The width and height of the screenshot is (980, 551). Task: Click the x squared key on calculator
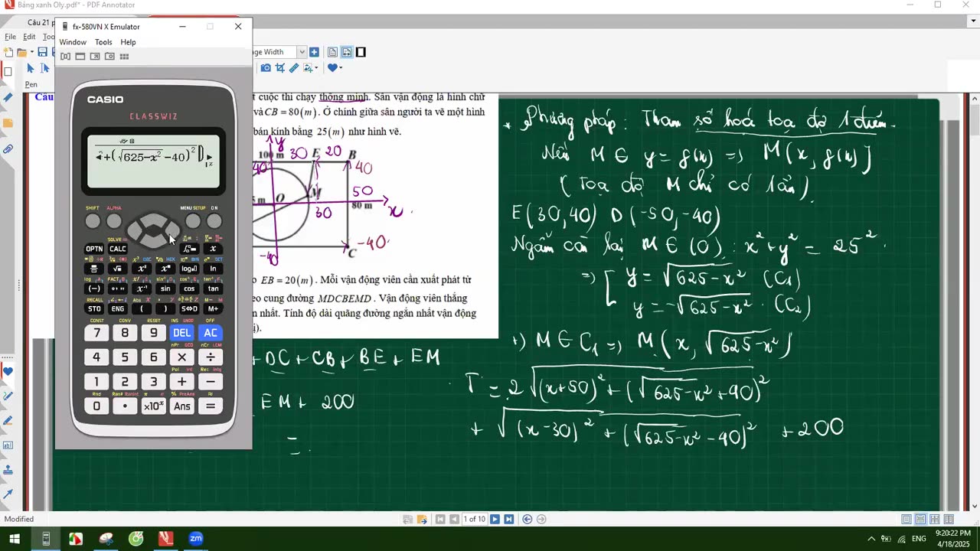tap(142, 269)
